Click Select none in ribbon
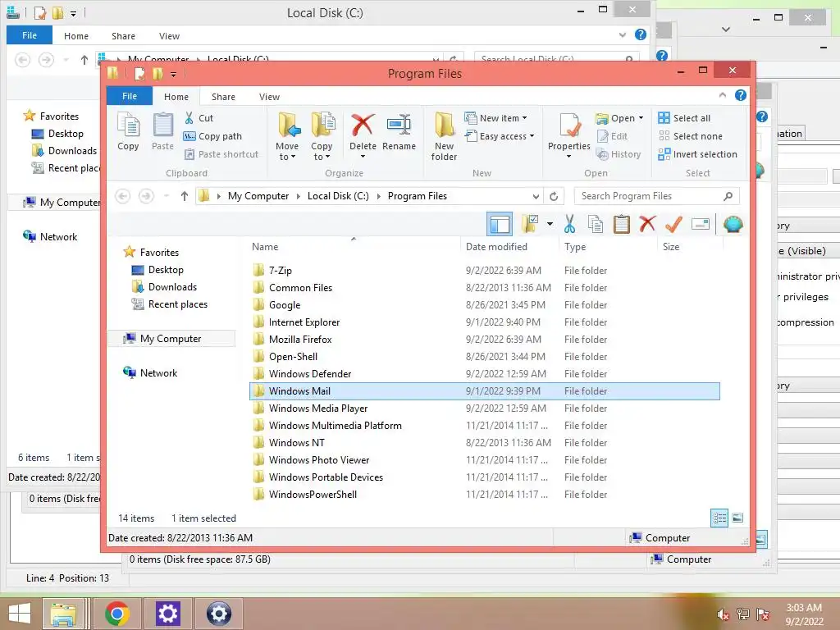 (x=691, y=136)
